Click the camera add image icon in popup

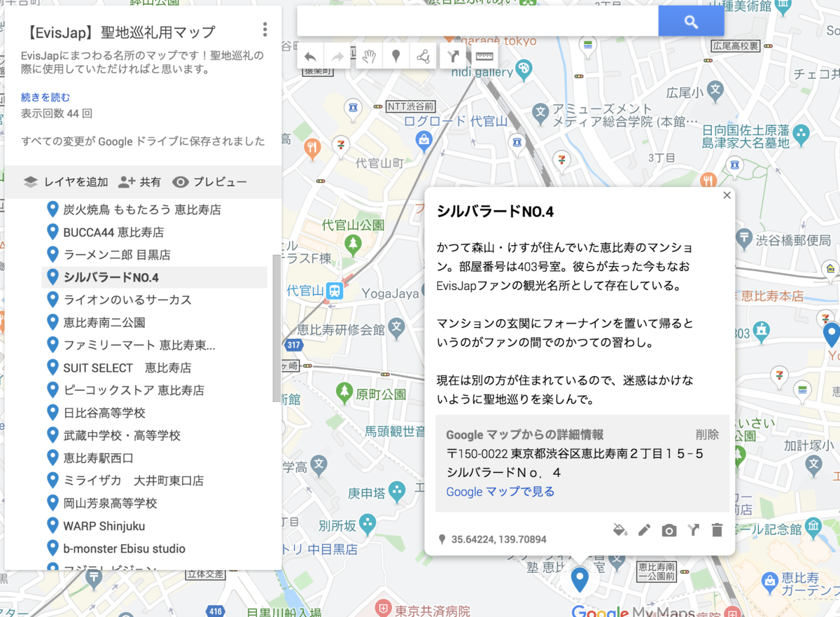point(669,530)
